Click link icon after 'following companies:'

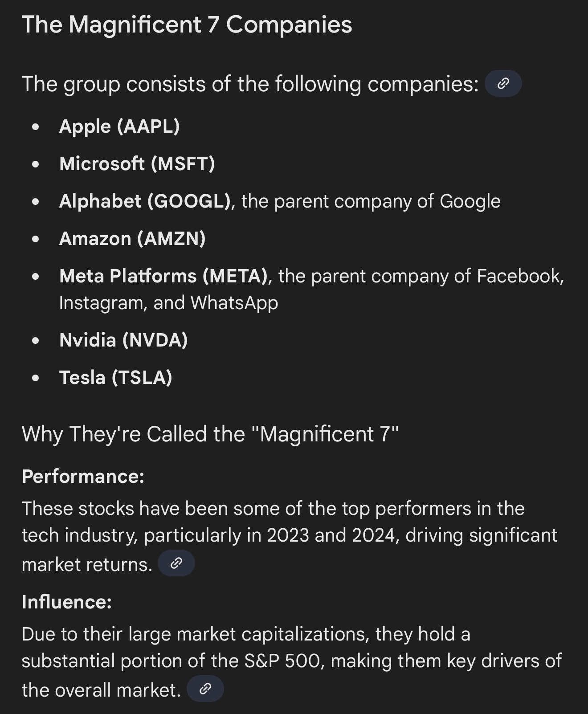click(x=503, y=83)
